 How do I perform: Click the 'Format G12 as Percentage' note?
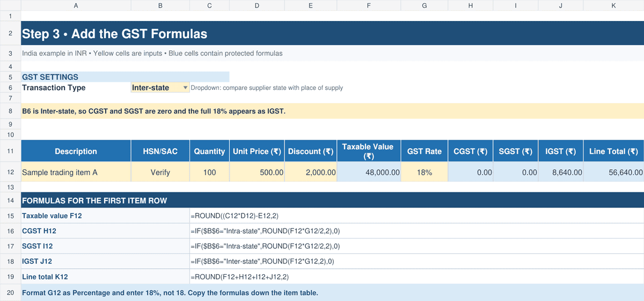170,293
